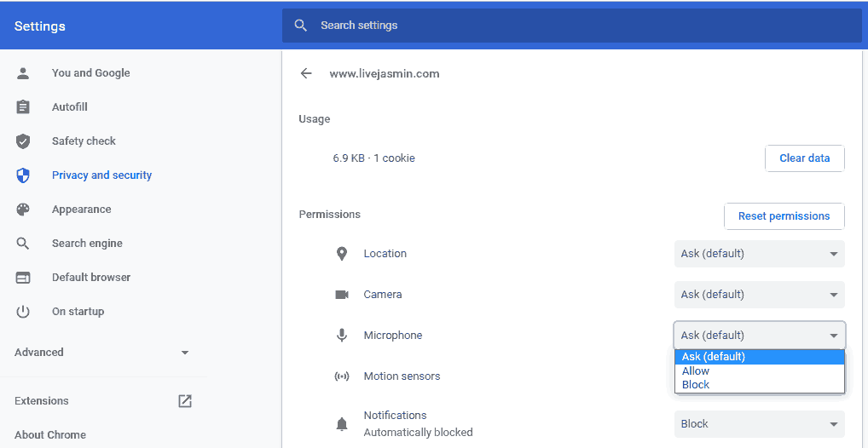The image size is (868, 448).
Task: Click the Autofill clipboard icon
Action: tap(23, 106)
